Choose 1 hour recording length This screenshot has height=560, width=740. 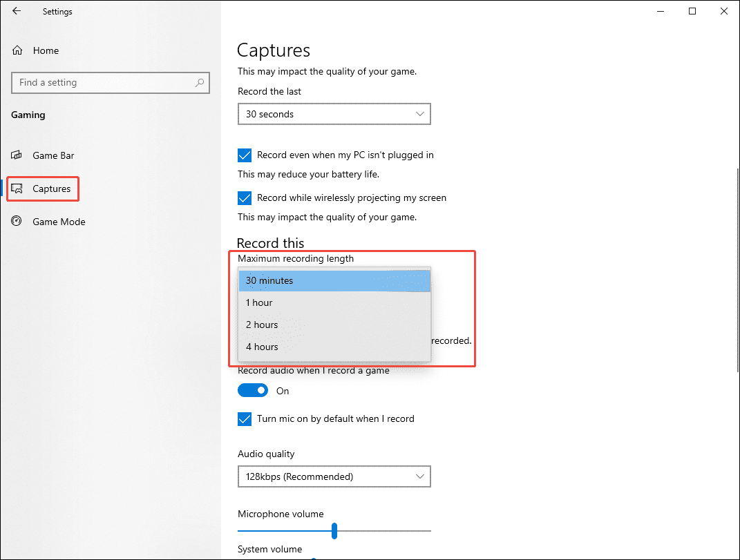click(x=334, y=303)
